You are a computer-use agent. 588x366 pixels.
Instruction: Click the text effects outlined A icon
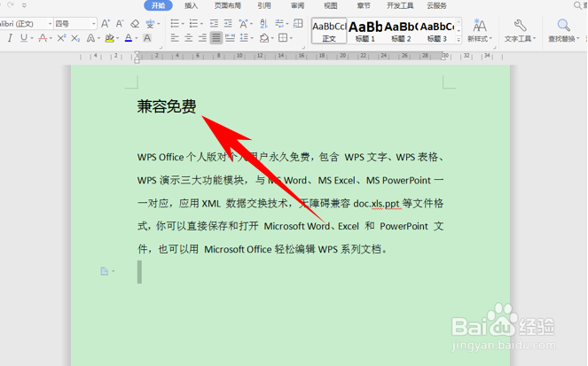(90, 38)
